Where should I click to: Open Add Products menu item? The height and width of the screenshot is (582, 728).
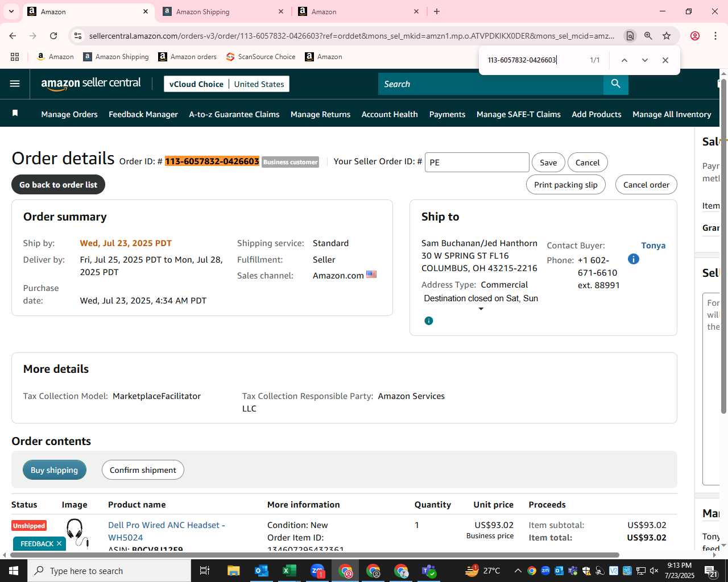point(597,114)
